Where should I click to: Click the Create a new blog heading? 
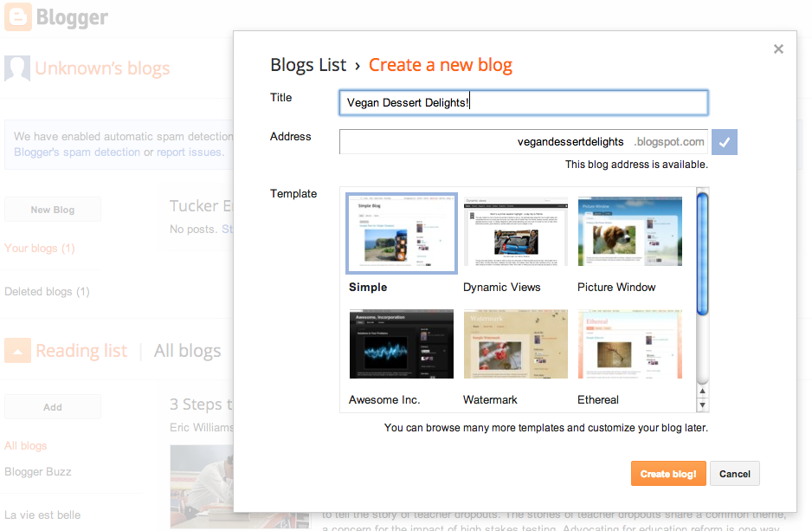pos(440,65)
